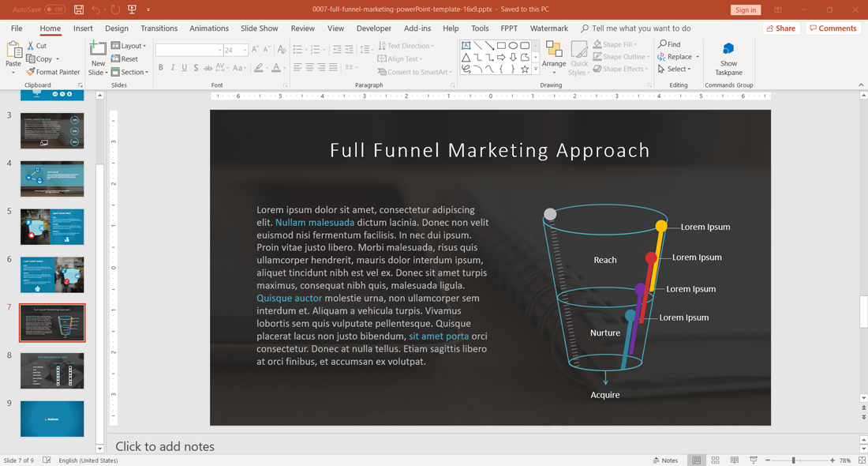
Task: Click the Save icon in title bar
Action: (79, 9)
